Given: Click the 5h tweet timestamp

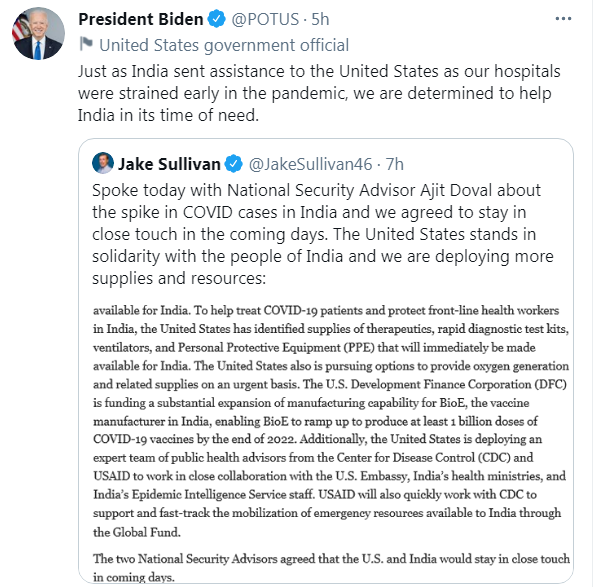Looking at the screenshot, I should pyautogui.click(x=320, y=19).
